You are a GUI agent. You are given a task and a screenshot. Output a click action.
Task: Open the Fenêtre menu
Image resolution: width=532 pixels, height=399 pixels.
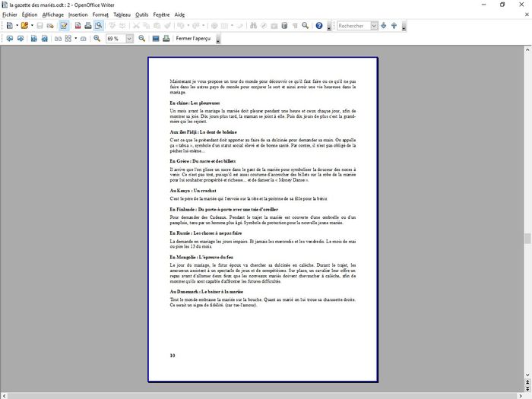click(161, 14)
